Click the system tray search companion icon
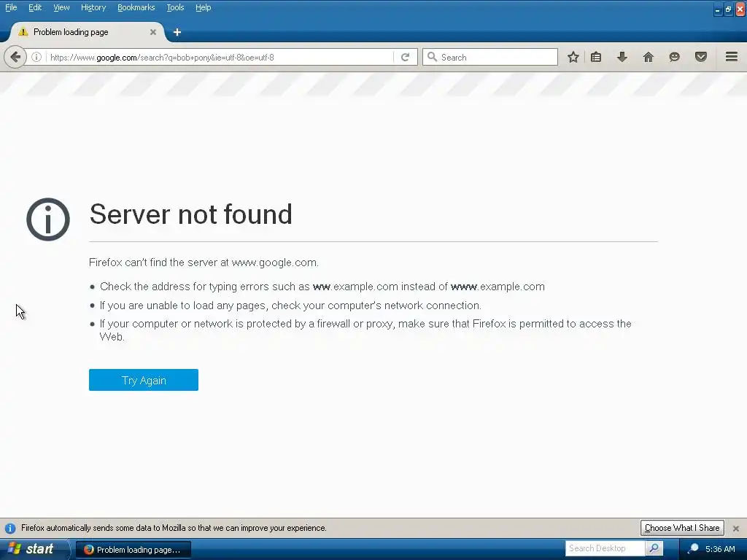 693,548
